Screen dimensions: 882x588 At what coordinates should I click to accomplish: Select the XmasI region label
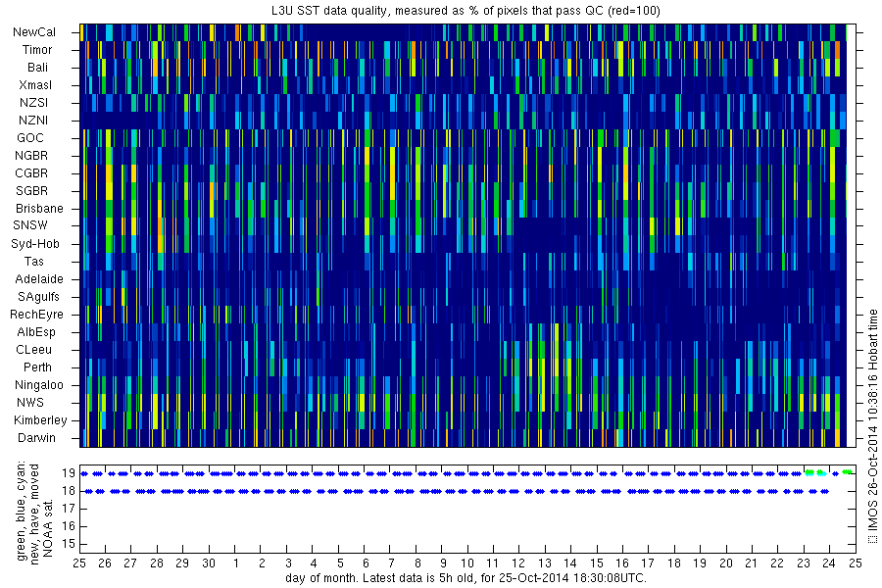click(35, 85)
